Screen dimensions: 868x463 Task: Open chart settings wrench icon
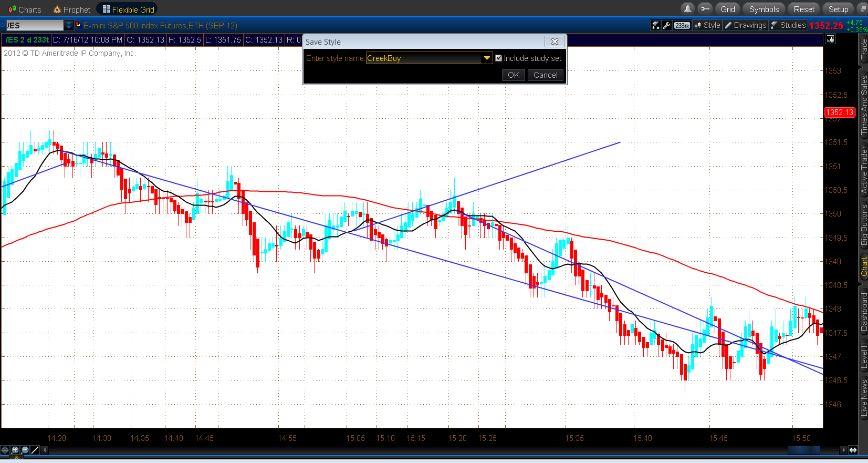667,25
